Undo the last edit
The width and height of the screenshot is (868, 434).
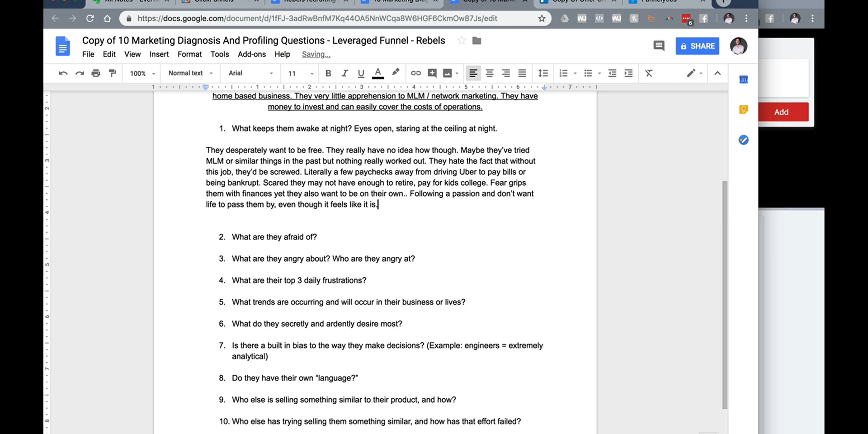[63, 73]
